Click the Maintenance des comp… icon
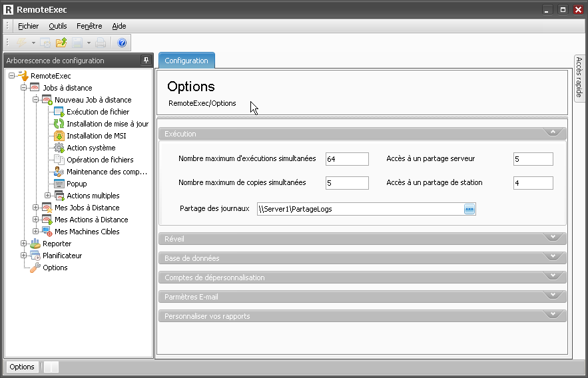Screen dimensions: 588x378 tap(59, 172)
